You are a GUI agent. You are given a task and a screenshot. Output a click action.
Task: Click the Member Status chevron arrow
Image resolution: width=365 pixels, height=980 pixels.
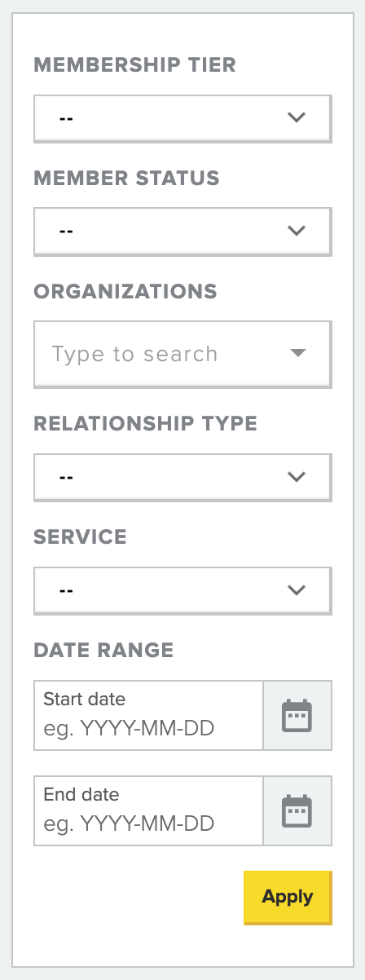[x=297, y=231]
